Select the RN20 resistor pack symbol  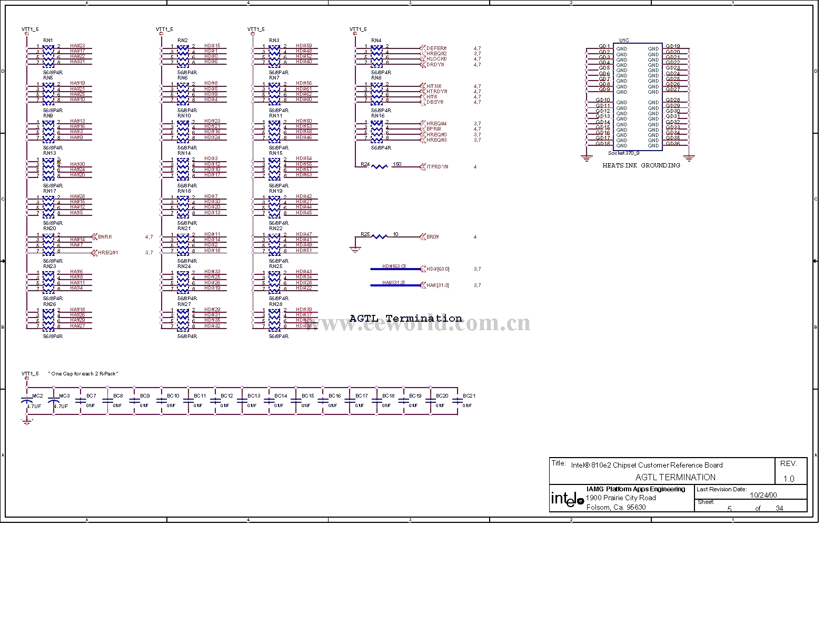pos(48,244)
